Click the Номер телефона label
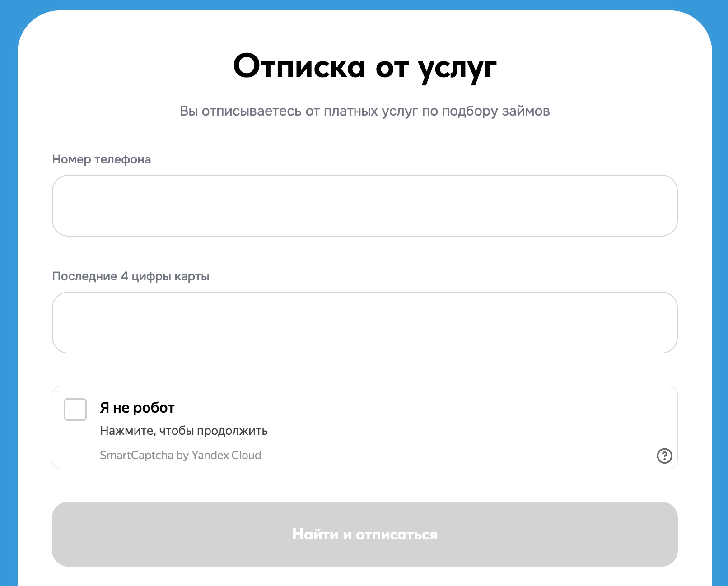The height and width of the screenshot is (586, 728). tap(102, 159)
